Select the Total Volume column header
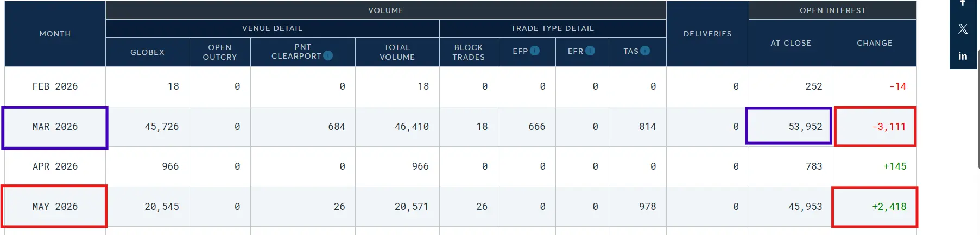Screen dimensions: 980x235 [397, 52]
